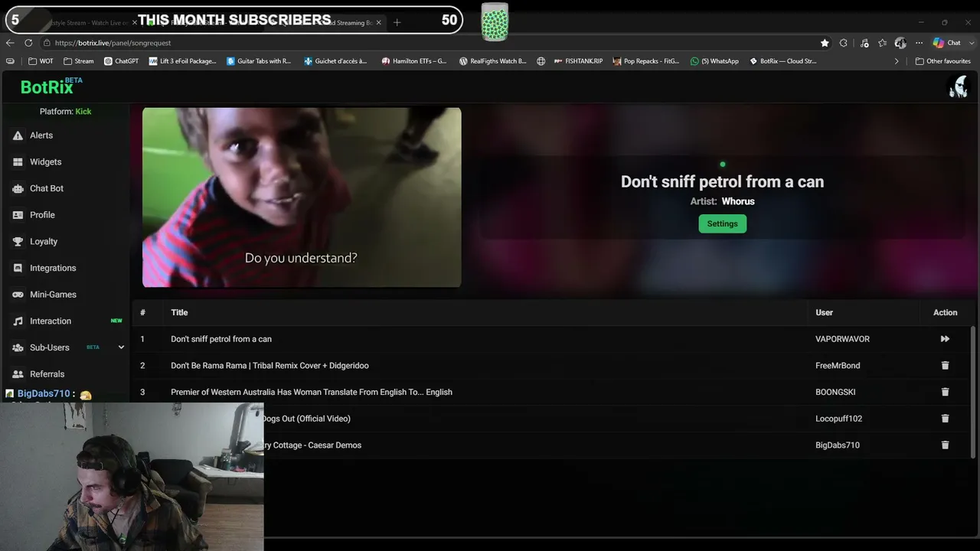Open the Other favourites folder

pyautogui.click(x=942, y=61)
